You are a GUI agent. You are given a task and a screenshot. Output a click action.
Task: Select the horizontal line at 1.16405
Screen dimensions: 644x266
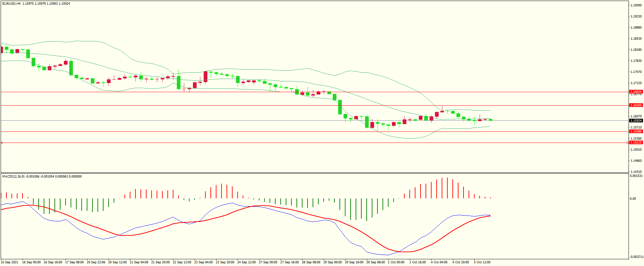click(315, 106)
